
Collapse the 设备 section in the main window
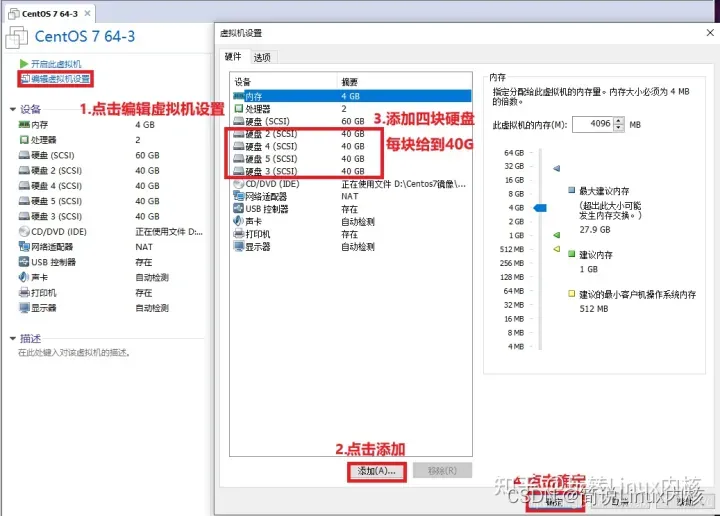point(13,109)
